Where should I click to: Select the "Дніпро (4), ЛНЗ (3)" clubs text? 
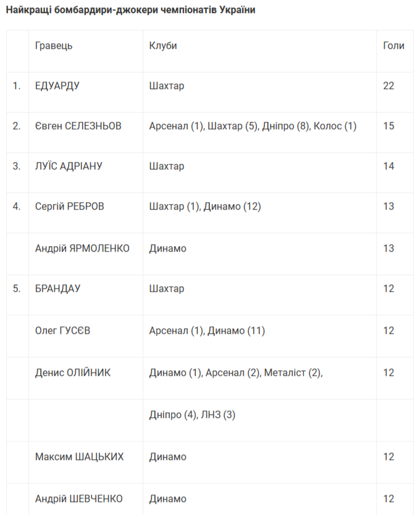(192, 415)
